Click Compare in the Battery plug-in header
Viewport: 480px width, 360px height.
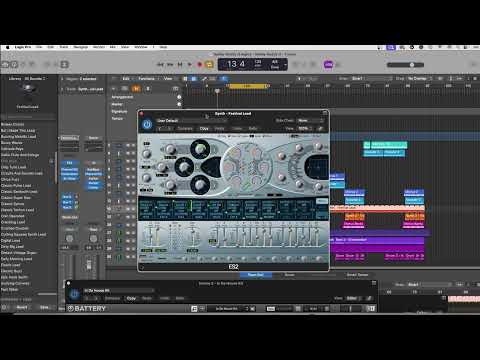point(112,298)
